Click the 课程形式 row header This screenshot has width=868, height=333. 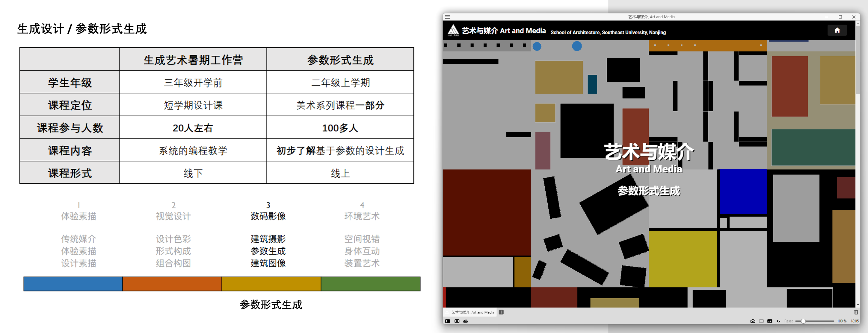[70, 173]
